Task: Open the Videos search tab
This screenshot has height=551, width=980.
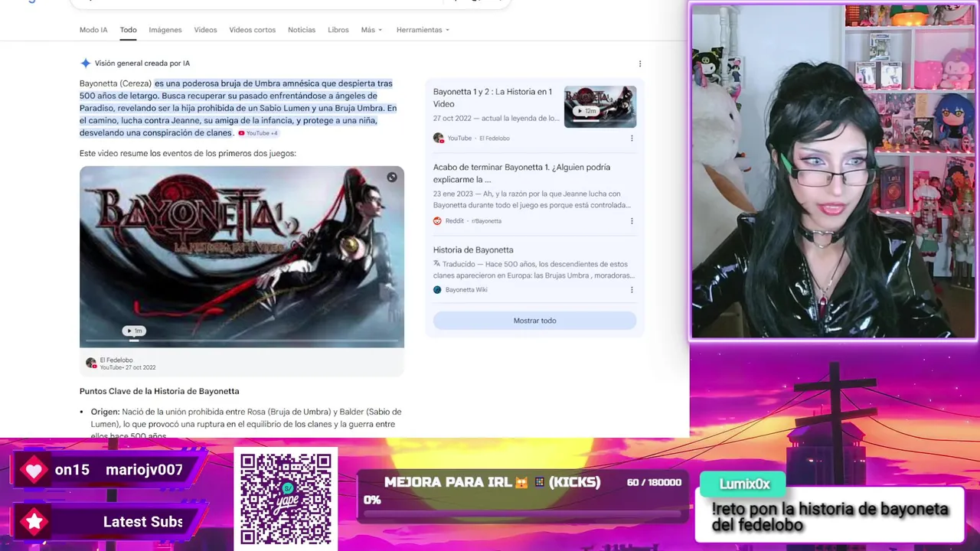Action: 205,30
